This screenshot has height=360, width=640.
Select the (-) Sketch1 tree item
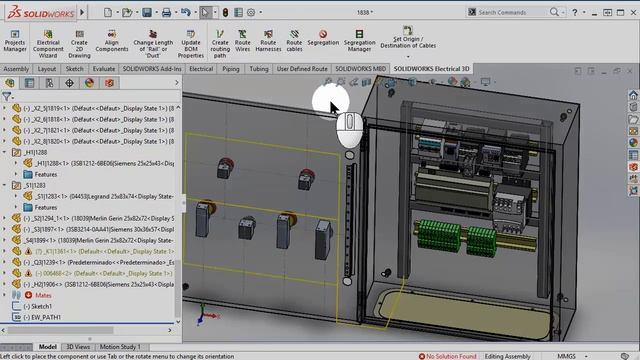coord(38,306)
